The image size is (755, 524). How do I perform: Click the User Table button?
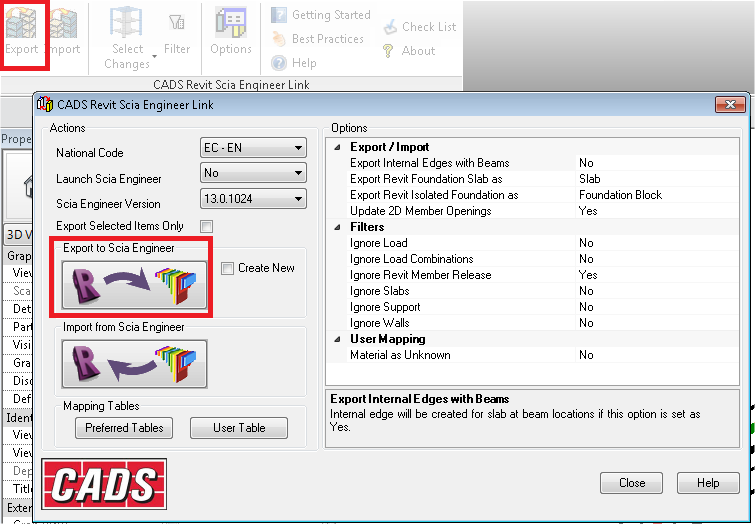click(239, 428)
